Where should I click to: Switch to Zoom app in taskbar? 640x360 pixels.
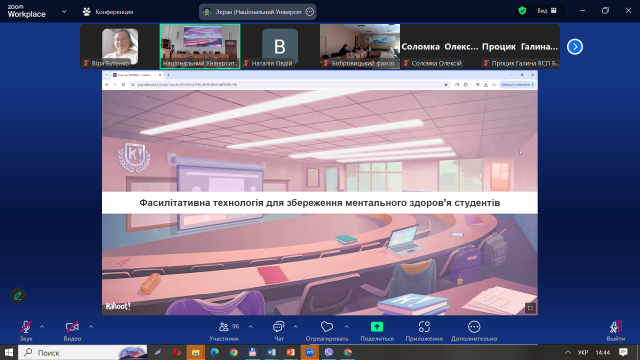point(310,352)
